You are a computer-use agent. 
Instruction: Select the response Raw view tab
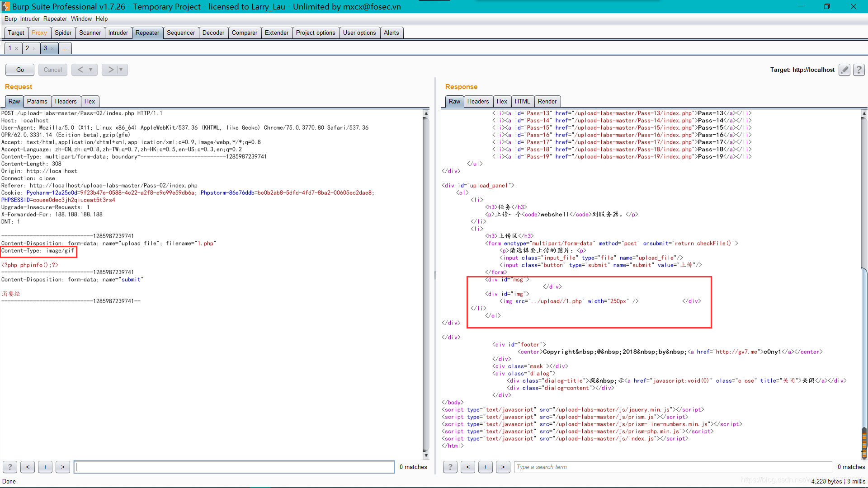click(x=454, y=101)
